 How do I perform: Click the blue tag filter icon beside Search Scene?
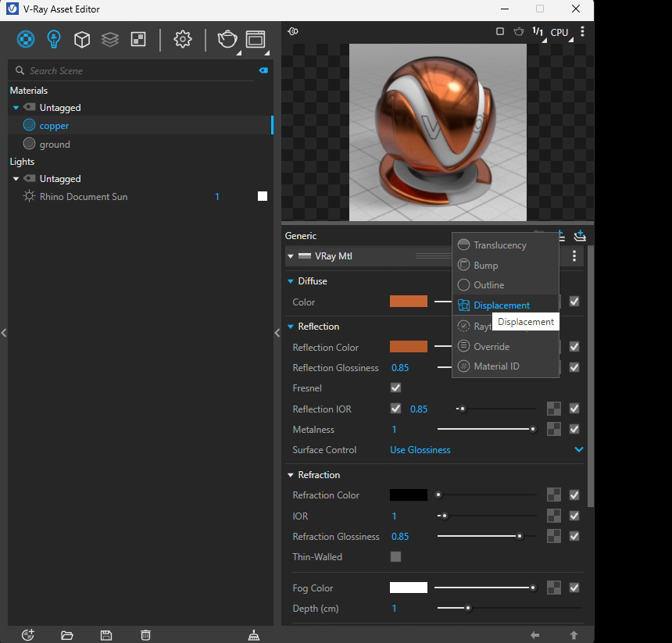[x=263, y=70]
